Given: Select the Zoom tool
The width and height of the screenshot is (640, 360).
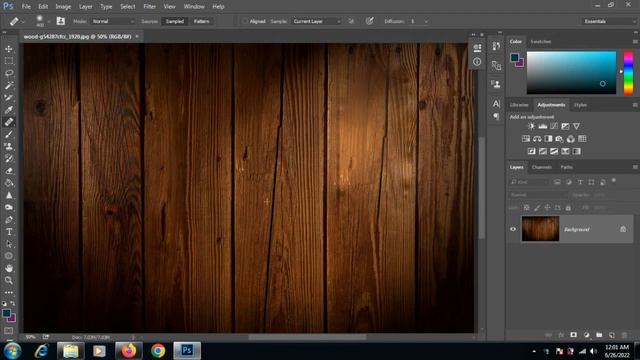Looking at the screenshot, I should click(9, 280).
